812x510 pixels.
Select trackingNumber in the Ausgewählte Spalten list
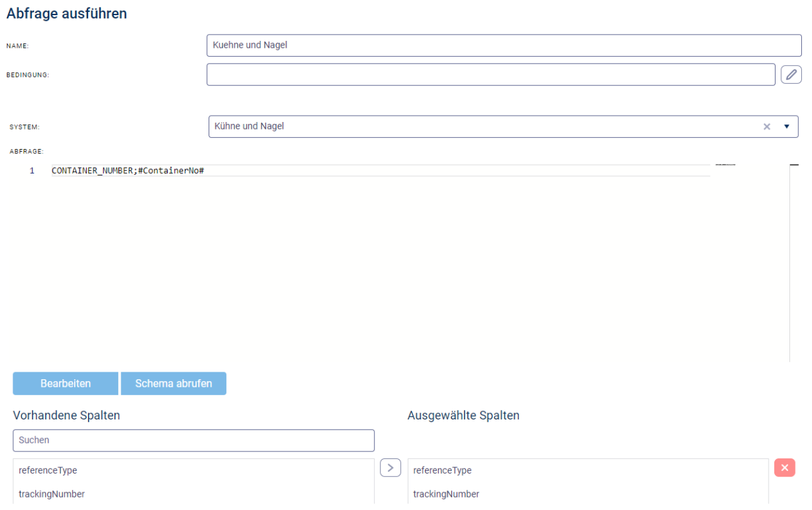point(446,494)
